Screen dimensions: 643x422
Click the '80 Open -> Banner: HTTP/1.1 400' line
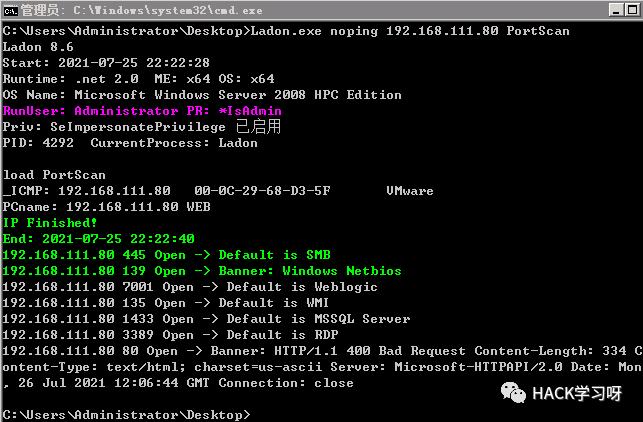pyautogui.click(x=322, y=351)
